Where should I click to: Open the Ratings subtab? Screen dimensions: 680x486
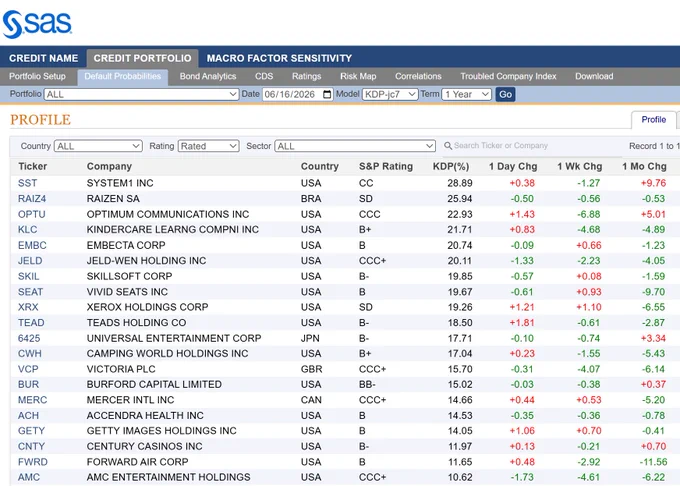[307, 76]
